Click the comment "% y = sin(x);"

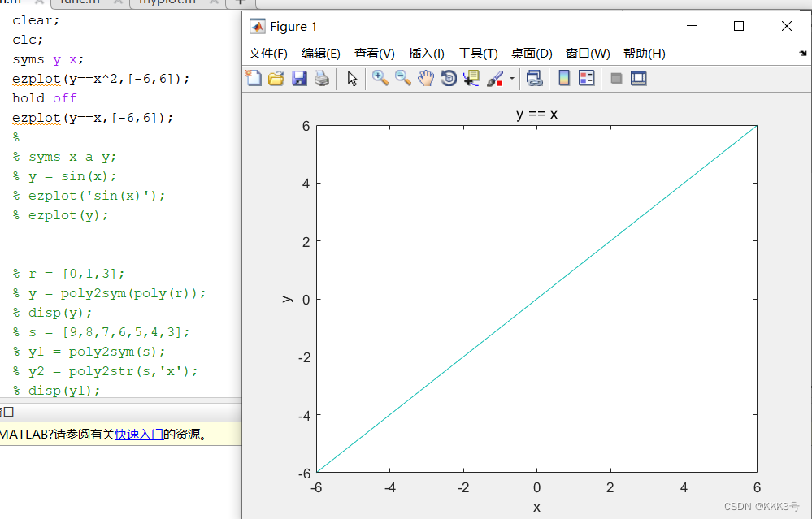point(65,176)
